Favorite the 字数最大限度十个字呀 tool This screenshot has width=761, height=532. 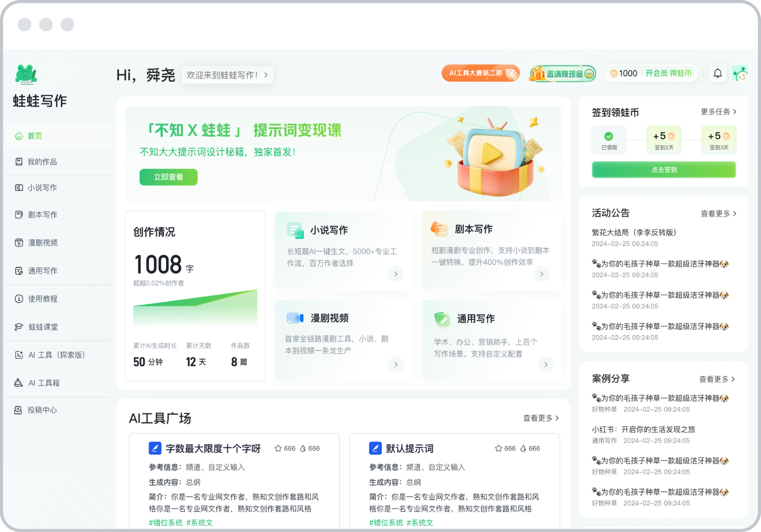277,448
